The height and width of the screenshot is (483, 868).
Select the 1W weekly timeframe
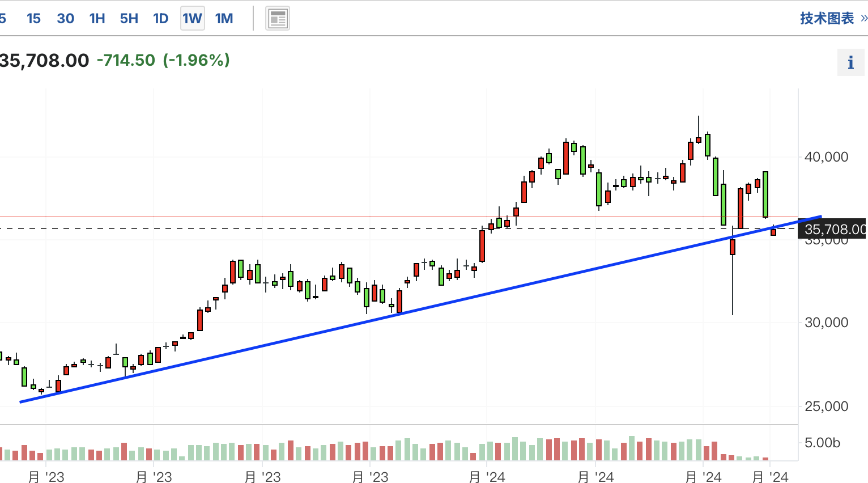pos(193,19)
